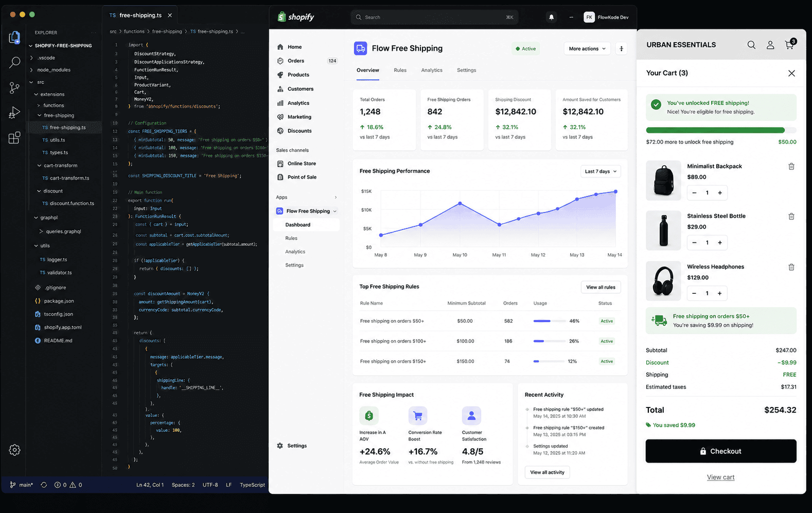Switch to the Settings tab in app header
Image resolution: width=812 pixels, height=513 pixels.
[467, 70]
